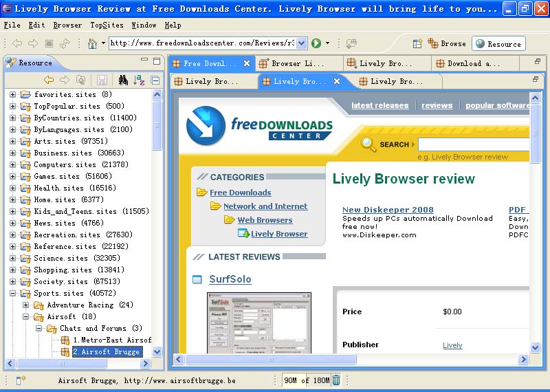Restore the outer browser tab group
Viewport: 550px width, 392px height.
pyautogui.click(x=538, y=61)
